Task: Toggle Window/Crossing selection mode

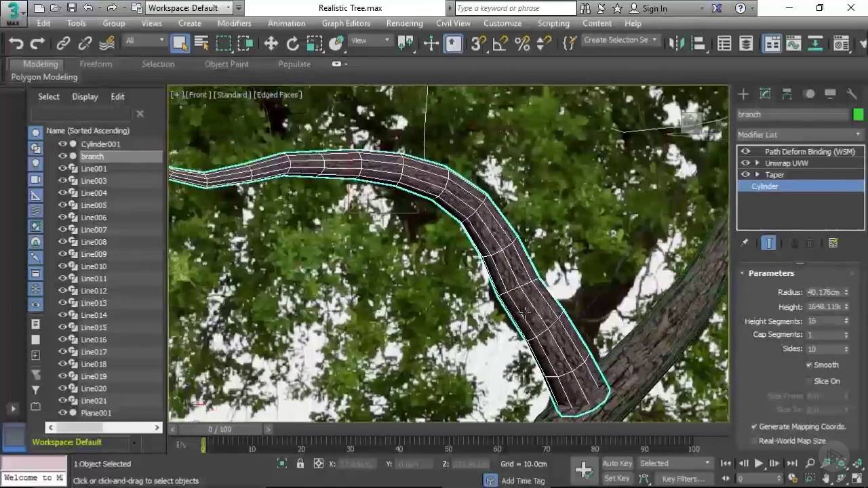Action: [x=245, y=43]
